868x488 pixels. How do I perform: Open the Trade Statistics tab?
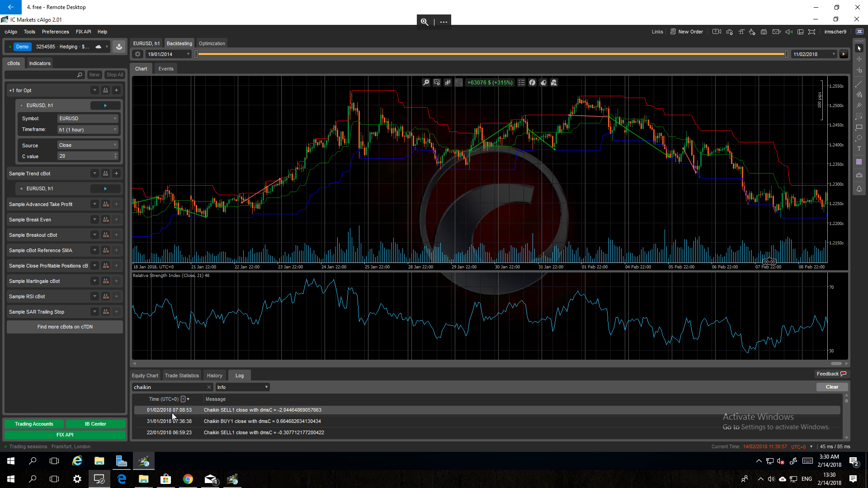182,375
